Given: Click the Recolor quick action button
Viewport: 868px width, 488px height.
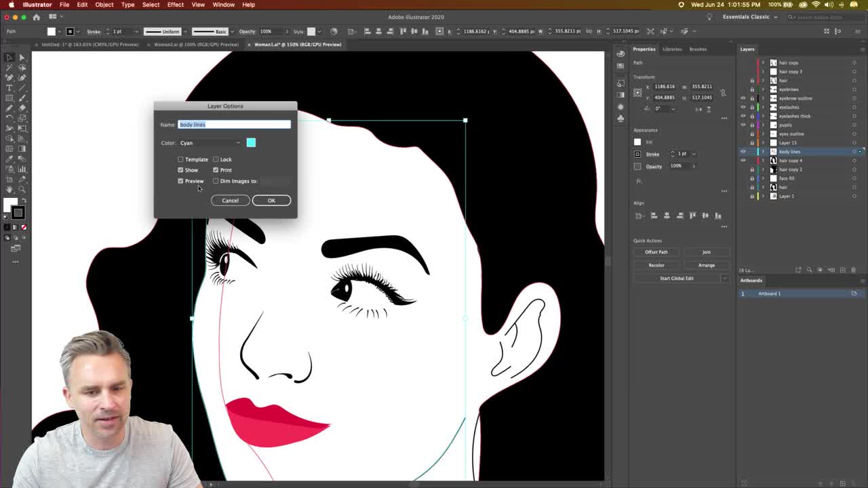Looking at the screenshot, I should (656, 265).
